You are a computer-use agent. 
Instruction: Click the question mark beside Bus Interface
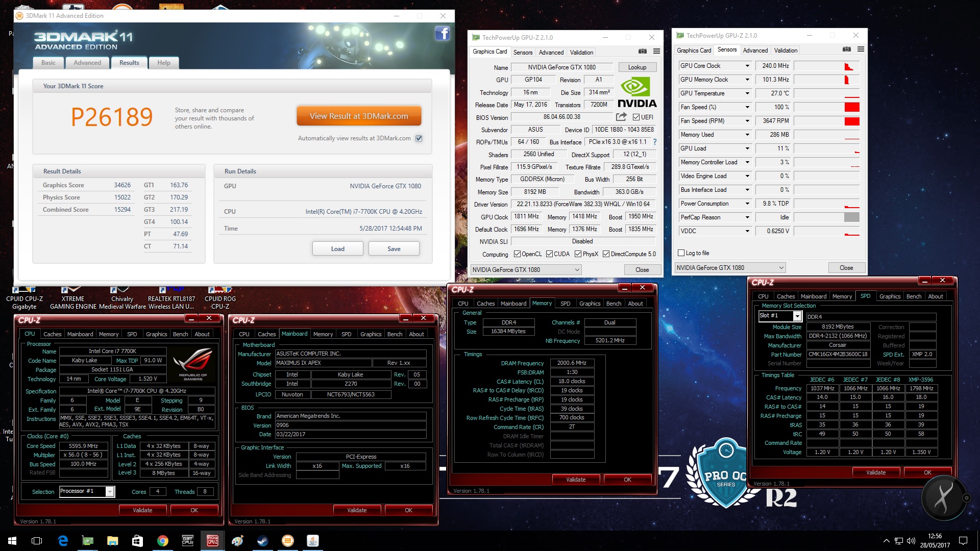click(x=655, y=142)
